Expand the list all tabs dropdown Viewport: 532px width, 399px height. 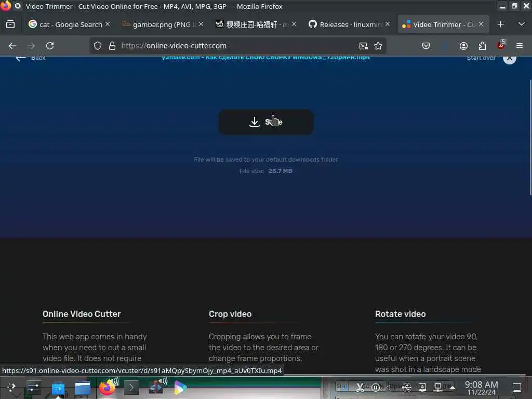pos(522,24)
